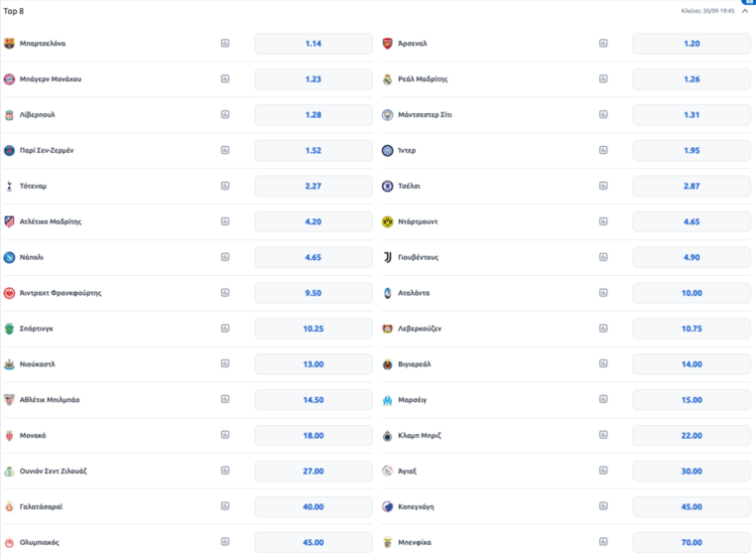This screenshot has width=756, height=558.
Task: Add Τσέλσι odds 2.87 to betslip
Action: click(692, 187)
